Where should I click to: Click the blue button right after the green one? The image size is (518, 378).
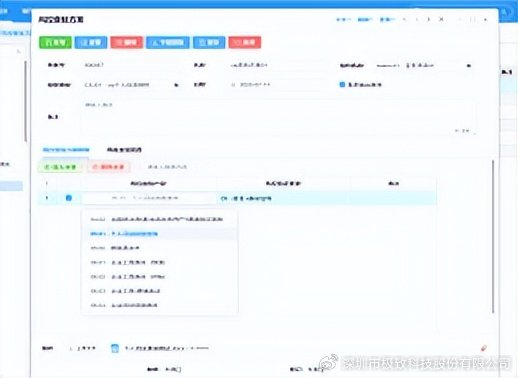[x=91, y=42]
